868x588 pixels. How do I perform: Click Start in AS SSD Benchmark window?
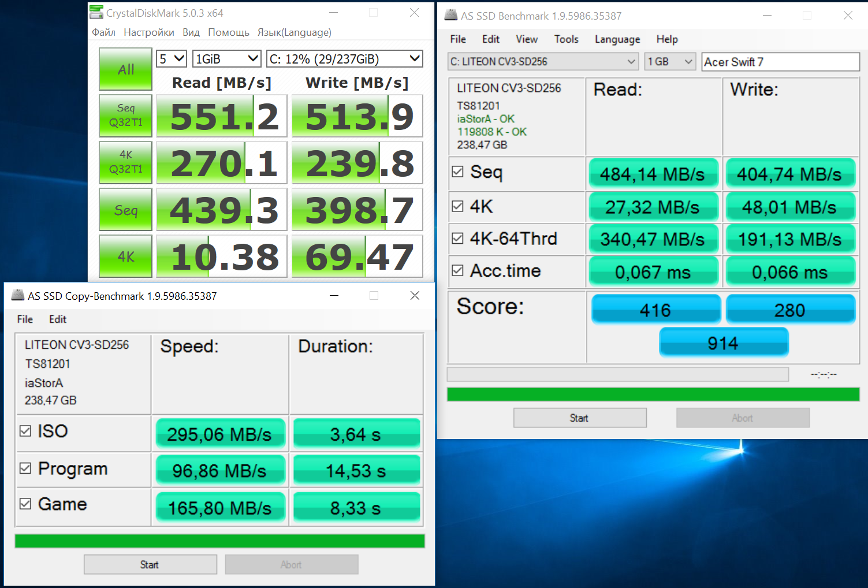(580, 418)
